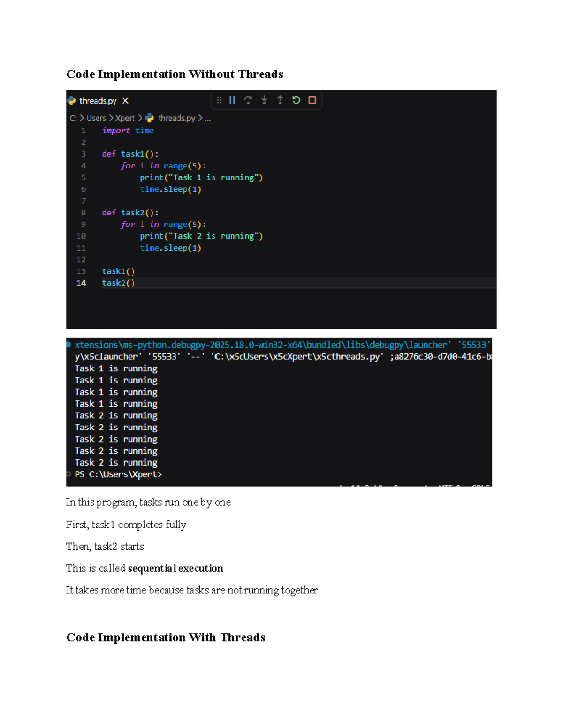Screen dimensions: 563x728
Task: Click line number 1 in gutter
Action: (84, 131)
